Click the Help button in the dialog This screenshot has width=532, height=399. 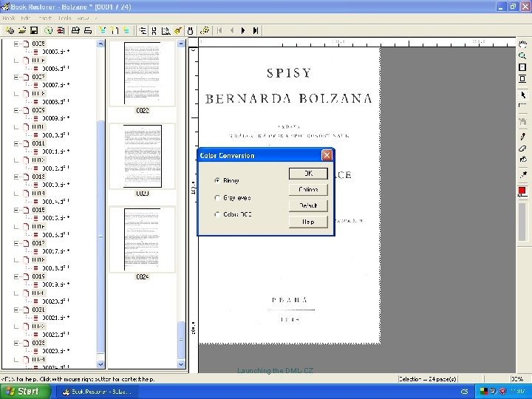[x=308, y=222]
